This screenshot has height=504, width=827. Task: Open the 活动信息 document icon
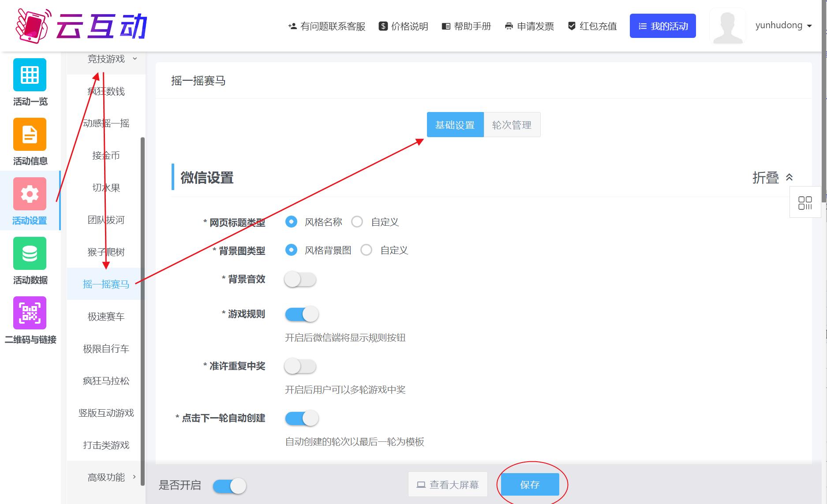point(30,134)
